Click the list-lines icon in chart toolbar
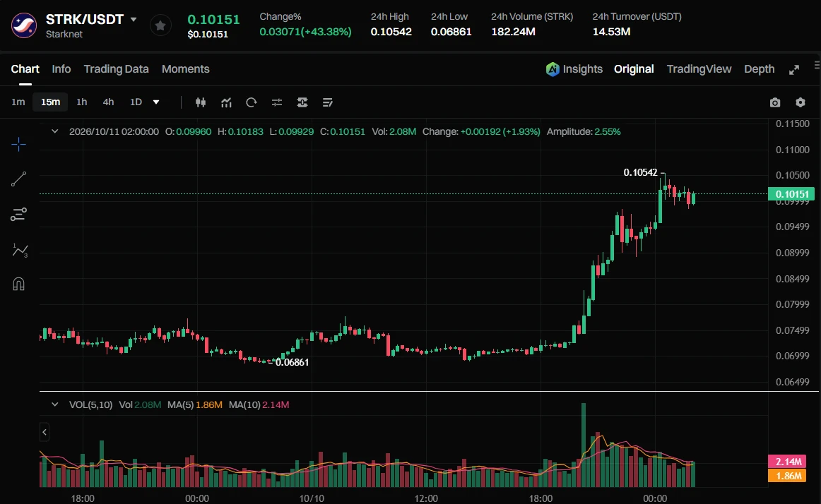The image size is (821, 504). tap(328, 102)
